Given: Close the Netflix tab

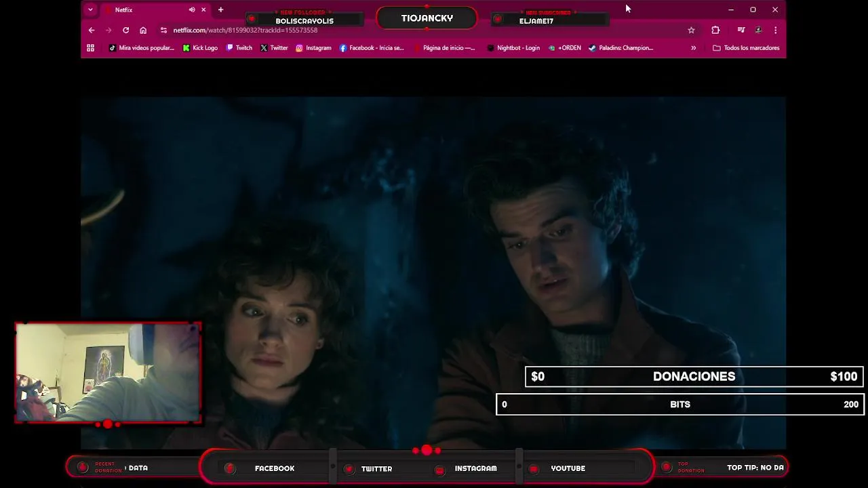Looking at the screenshot, I should point(203,9).
